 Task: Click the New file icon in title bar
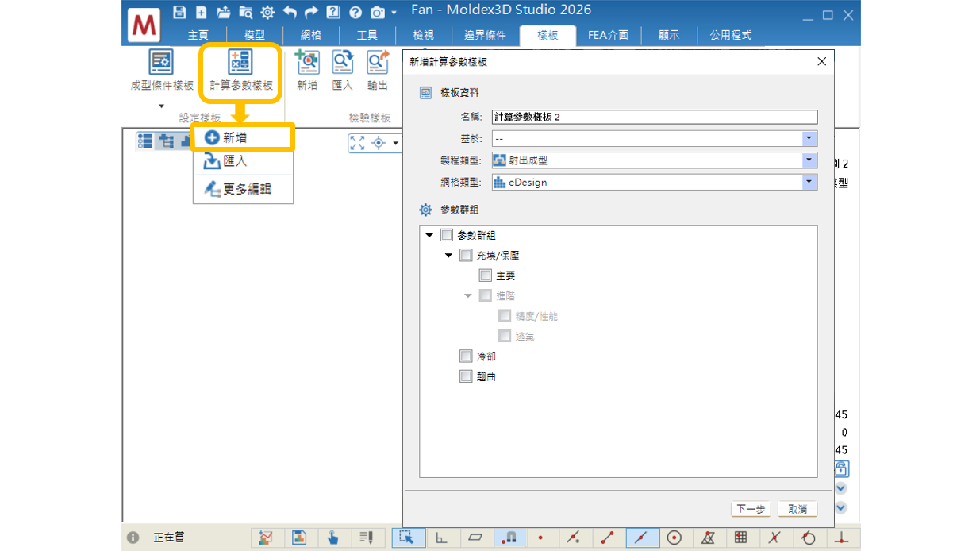coord(202,12)
